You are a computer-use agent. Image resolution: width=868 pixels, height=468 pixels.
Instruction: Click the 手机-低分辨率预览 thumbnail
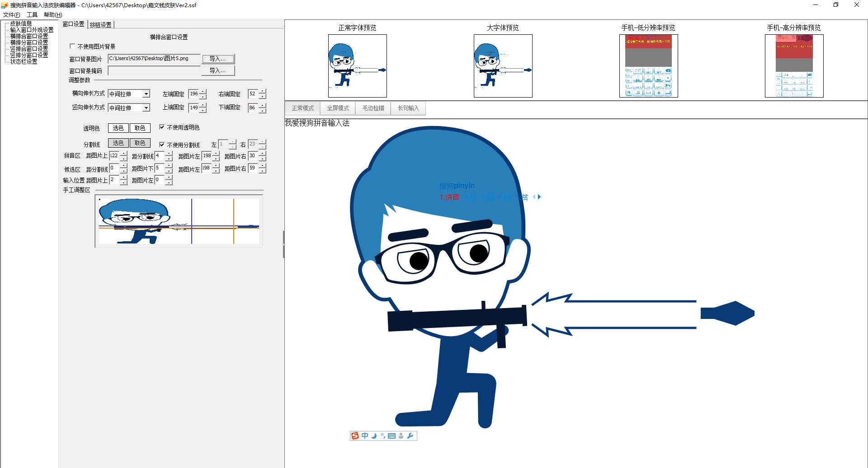(x=649, y=66)
